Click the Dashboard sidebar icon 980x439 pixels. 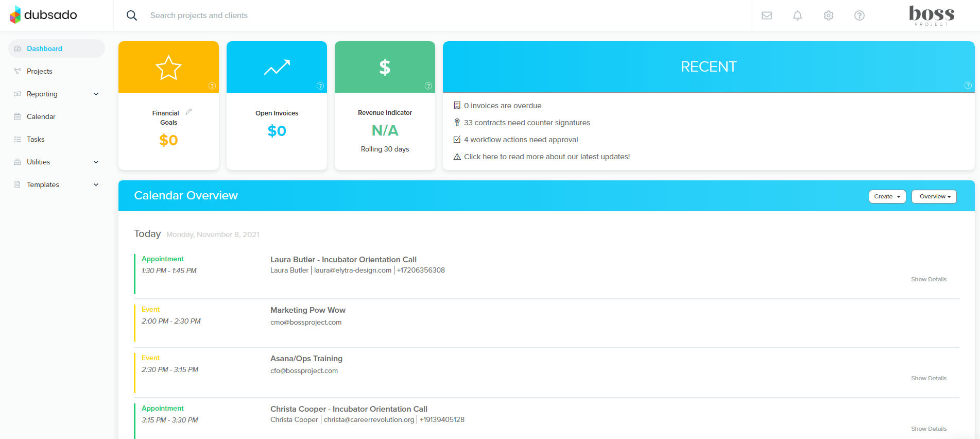[x=18, y=48]
